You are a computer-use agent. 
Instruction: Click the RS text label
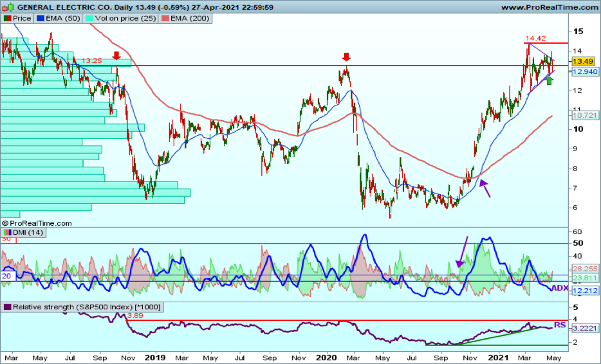[560, 325]
